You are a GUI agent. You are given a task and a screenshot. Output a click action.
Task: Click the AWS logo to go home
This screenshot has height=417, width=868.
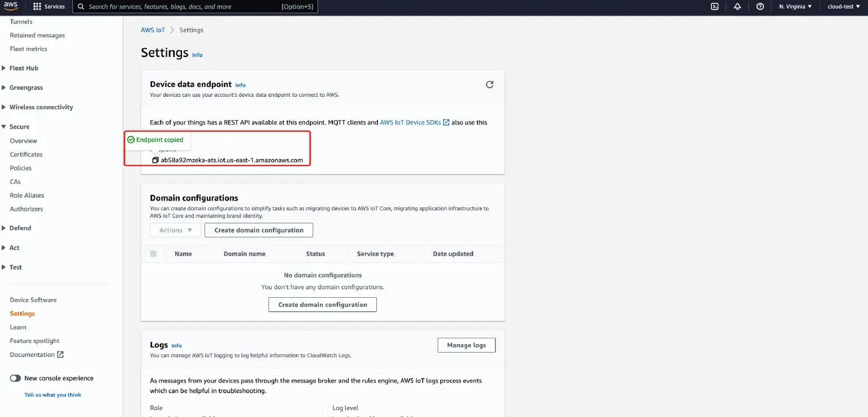click(11, 6)
